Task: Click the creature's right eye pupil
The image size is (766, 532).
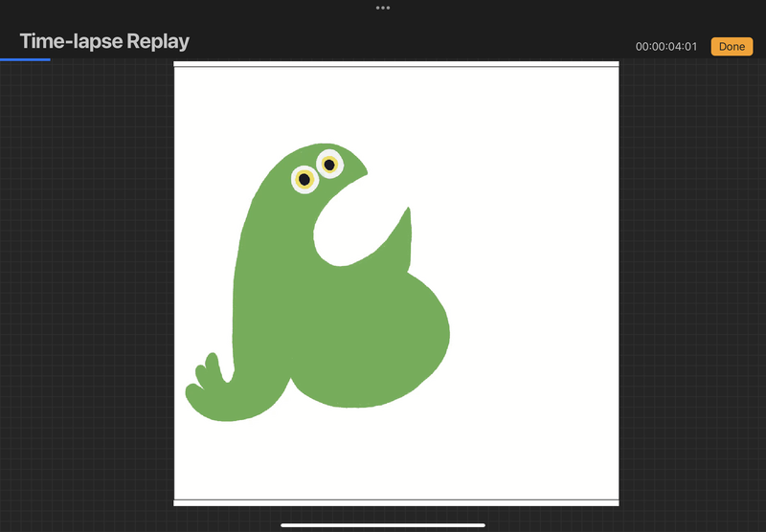Action: click(329, 166)
